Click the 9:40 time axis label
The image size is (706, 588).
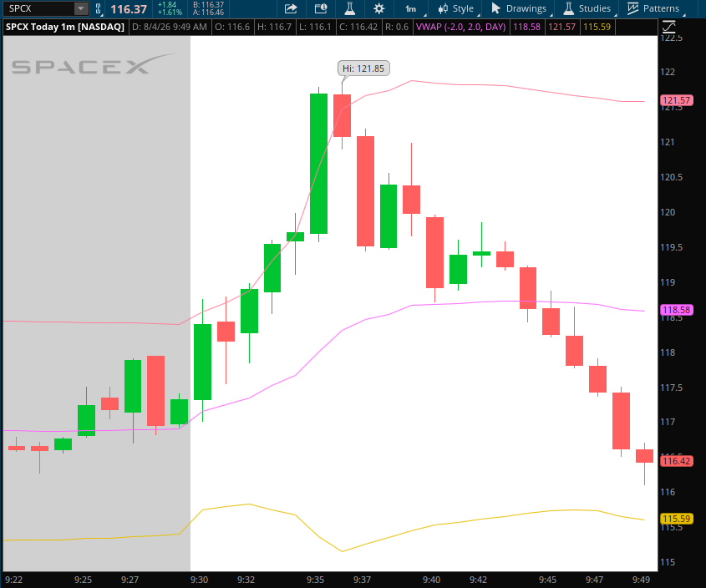(431, 580)
